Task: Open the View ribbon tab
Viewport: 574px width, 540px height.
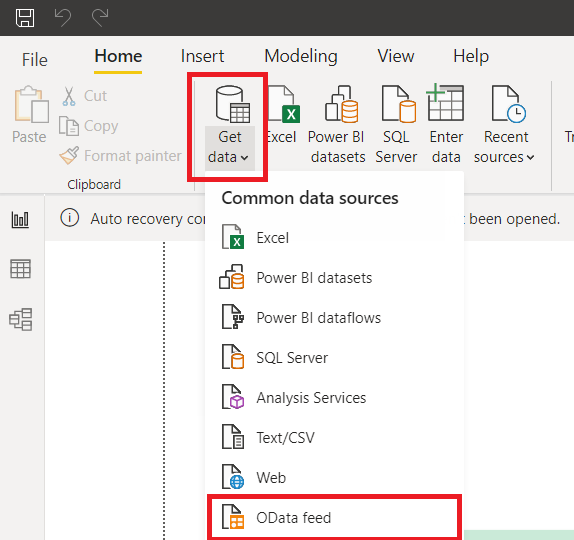Action: click(396, 56)
